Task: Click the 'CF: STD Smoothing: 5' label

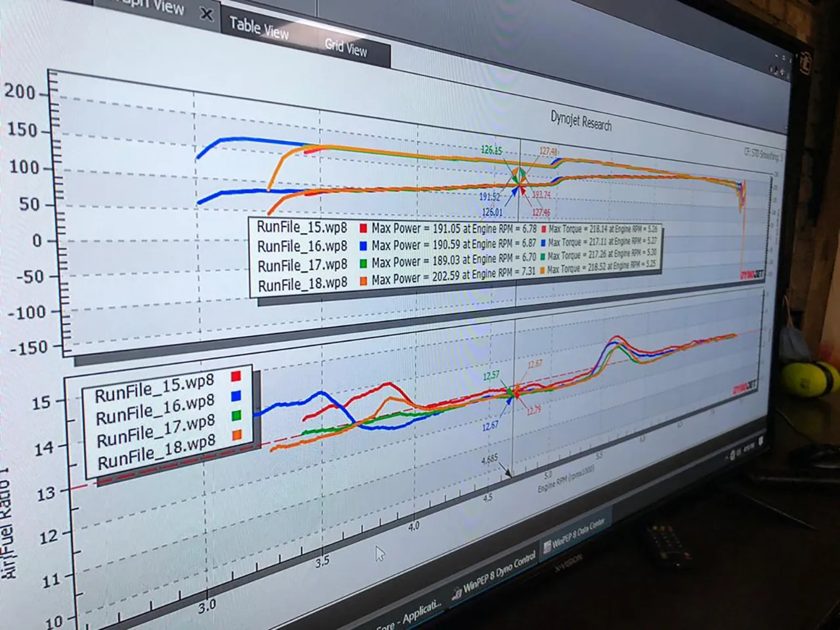Action: tap(763, 154)
